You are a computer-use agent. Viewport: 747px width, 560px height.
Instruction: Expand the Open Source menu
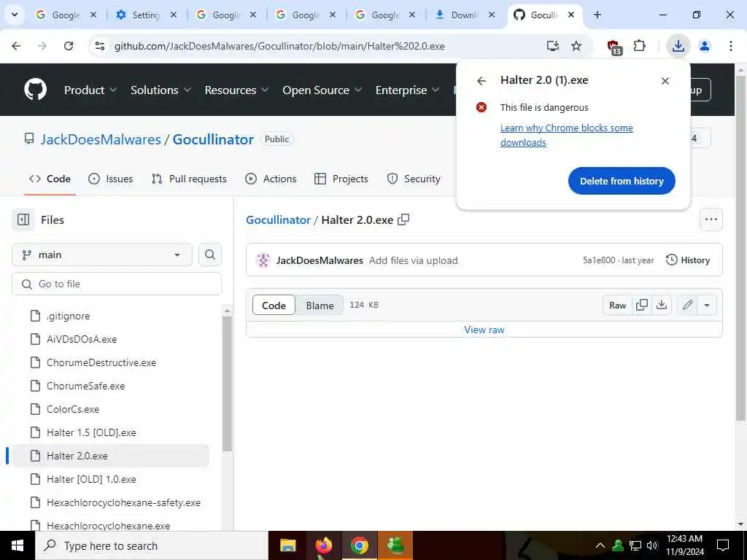tap(322, 90)
